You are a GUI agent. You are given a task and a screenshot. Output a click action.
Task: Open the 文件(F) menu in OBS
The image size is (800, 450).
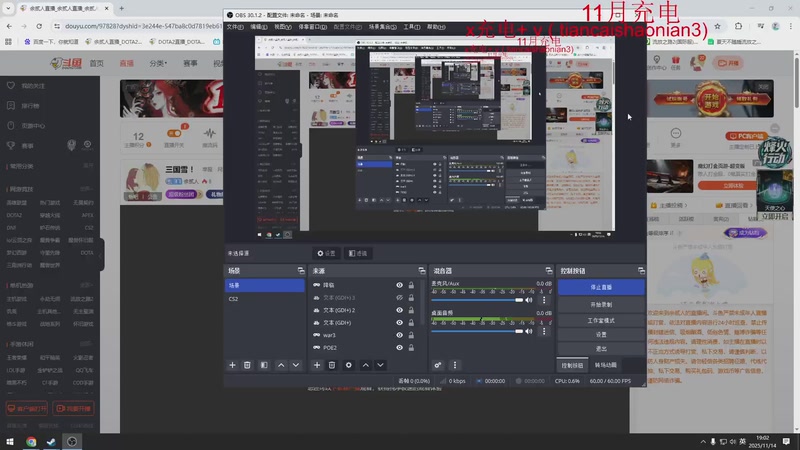235,27
